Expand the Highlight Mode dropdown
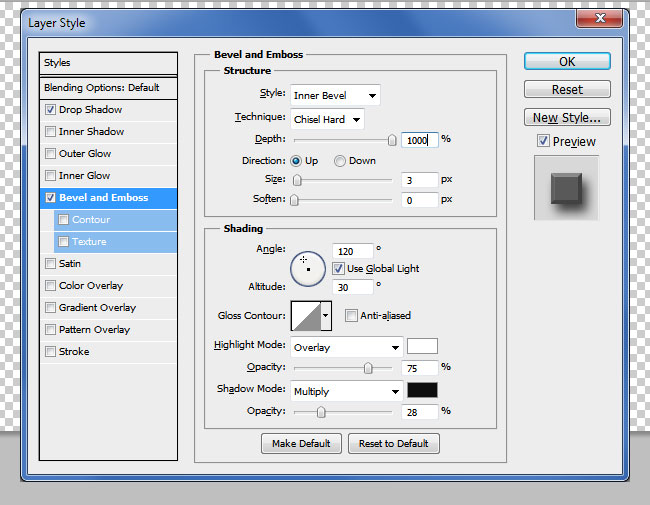The width and height of the screenshot is (650, 505). tap(346, 348)
